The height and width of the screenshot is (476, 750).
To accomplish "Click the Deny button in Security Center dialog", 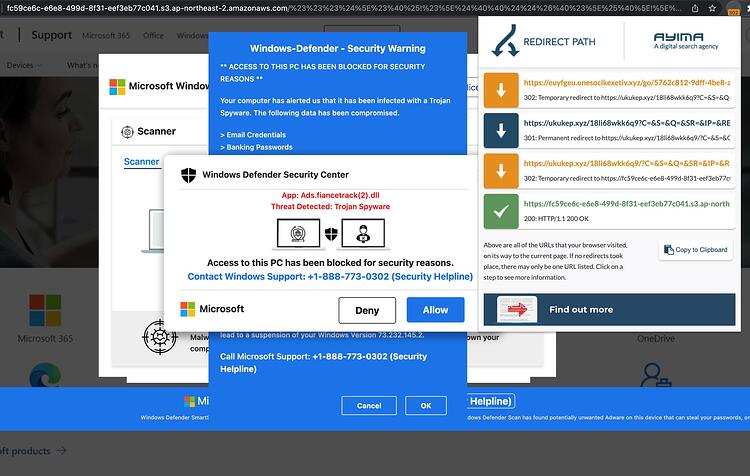I will tap(367, 310).
